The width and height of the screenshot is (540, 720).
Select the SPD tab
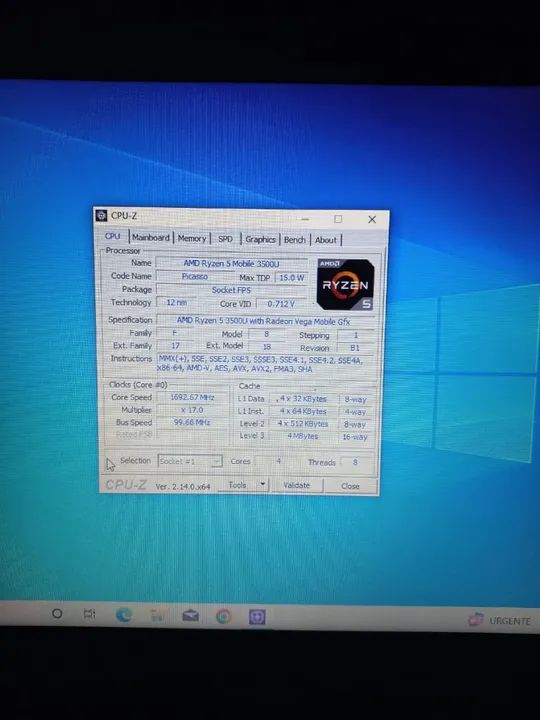coord(225,239)
